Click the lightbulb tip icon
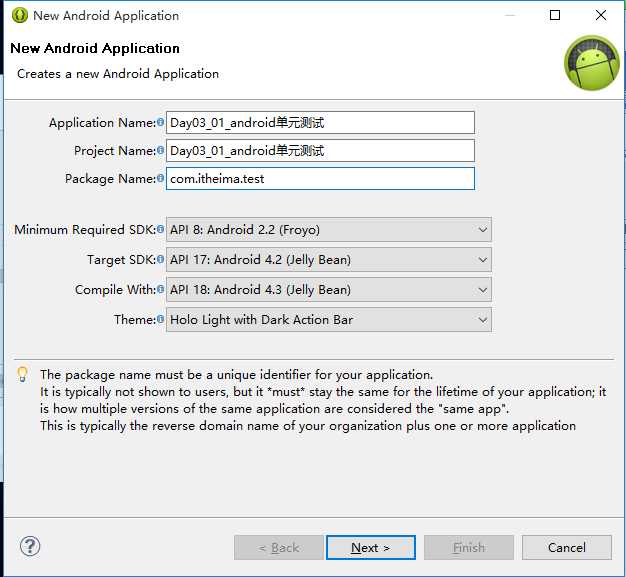This screenshot has height=577, width=626. coord(22,374)
